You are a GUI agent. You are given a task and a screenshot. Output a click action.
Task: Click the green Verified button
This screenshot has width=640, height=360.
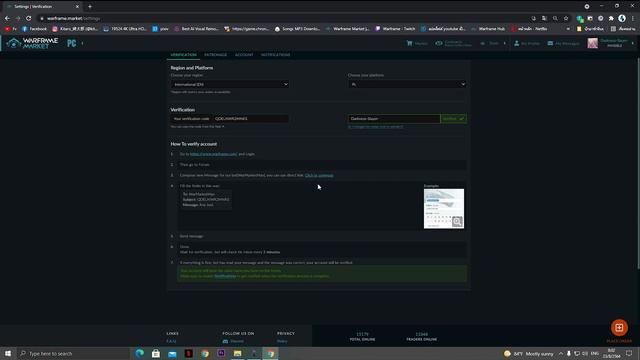click(x=453, y=119)
